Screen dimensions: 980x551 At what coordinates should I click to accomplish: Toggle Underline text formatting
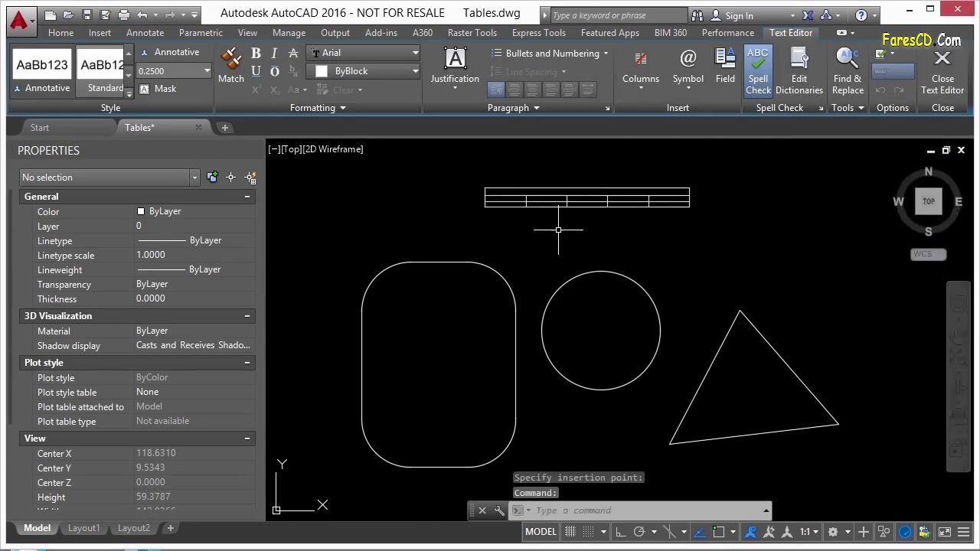pos(256,71)
